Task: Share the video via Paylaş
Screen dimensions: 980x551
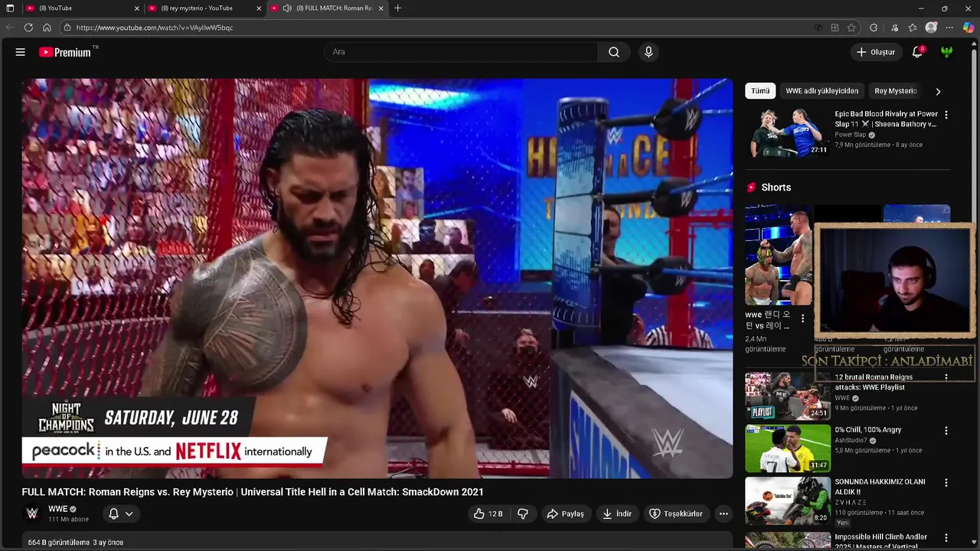Action: 565,514
